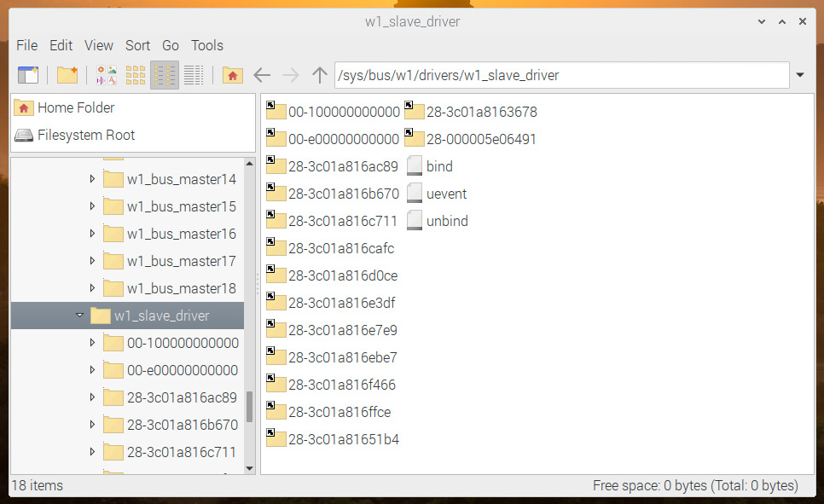Create a new folder with the toolbar icon
Viewport: 824px width, 504px height.
[67, 75]
